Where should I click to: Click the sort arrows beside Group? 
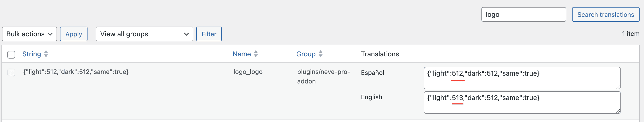click(321, 54)
